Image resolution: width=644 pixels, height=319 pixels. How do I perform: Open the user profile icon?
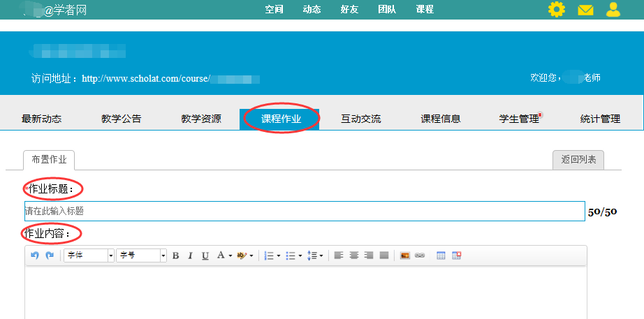tap(613, 10)
